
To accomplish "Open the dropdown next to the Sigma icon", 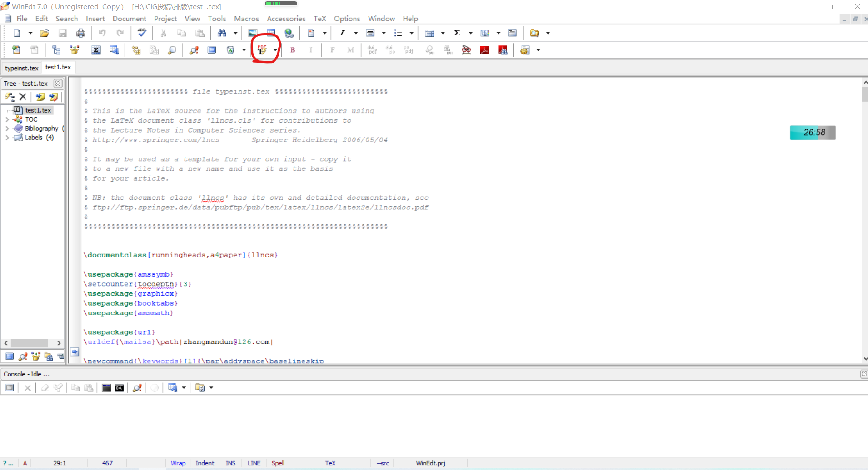I will 471,33.
